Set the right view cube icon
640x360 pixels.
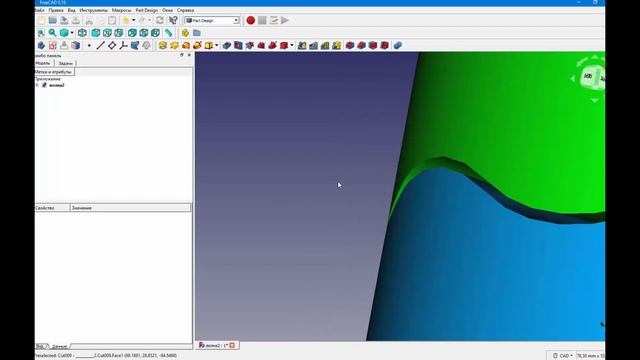tap(119, 33)
